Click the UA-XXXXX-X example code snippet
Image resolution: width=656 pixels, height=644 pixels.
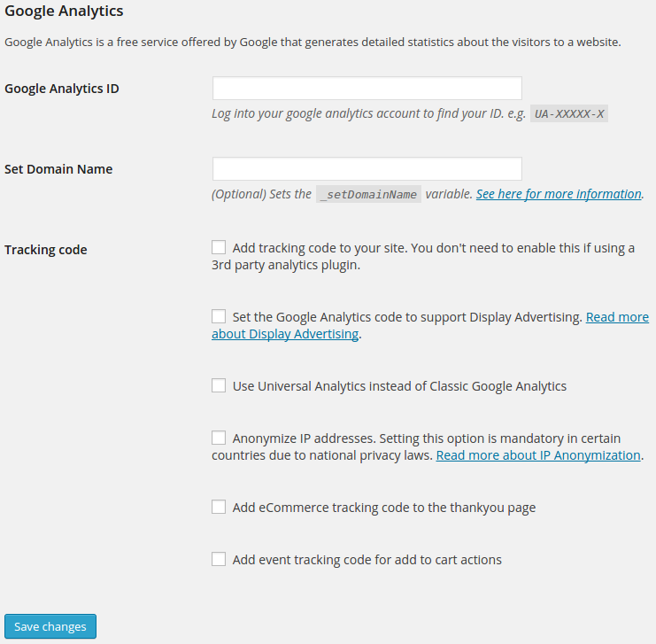pyautogui.click(x=568, y=114)
